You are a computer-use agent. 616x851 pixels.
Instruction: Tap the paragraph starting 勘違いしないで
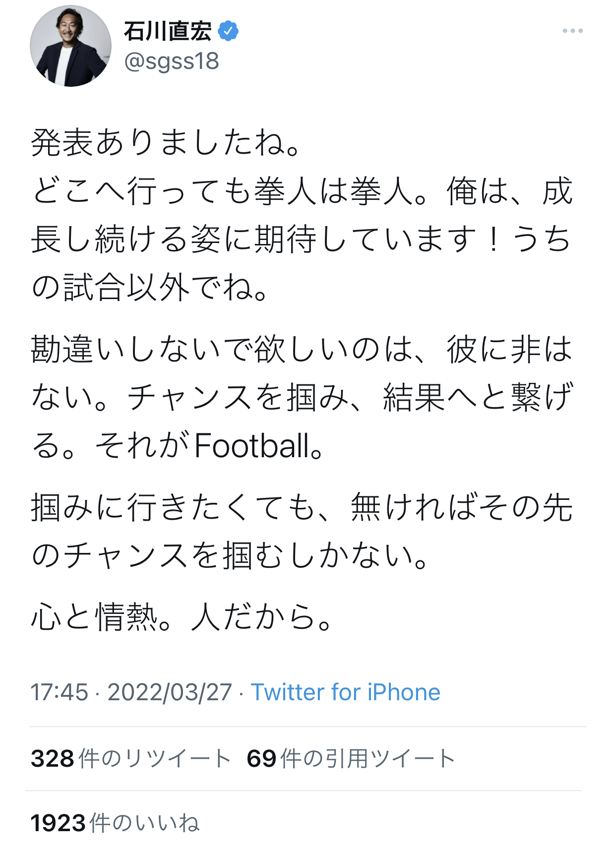(x=302, y=397)
